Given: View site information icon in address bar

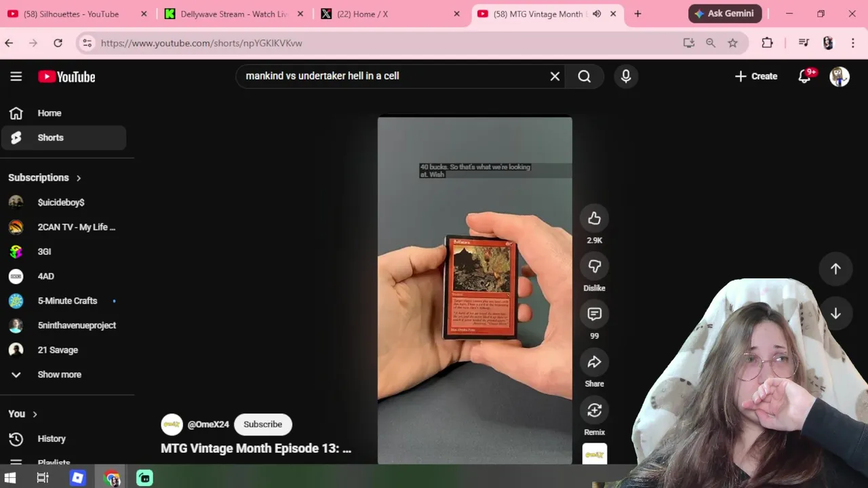Looking at the screenshot, I should tap(87, 43).
